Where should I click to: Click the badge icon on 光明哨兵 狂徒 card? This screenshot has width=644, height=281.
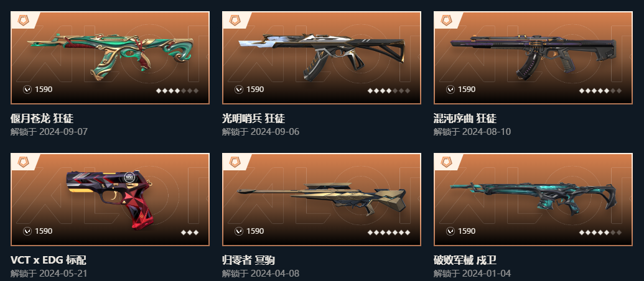[x=235, y=20]
